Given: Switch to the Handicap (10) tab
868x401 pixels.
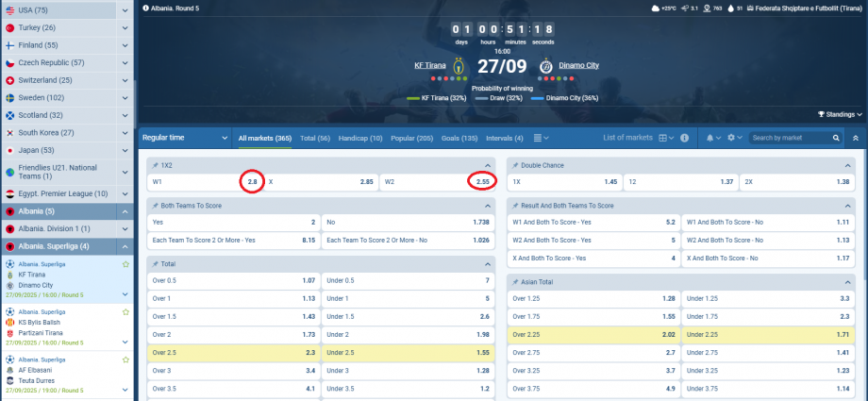Looking at the screenshot, I should tap(360, 138).
